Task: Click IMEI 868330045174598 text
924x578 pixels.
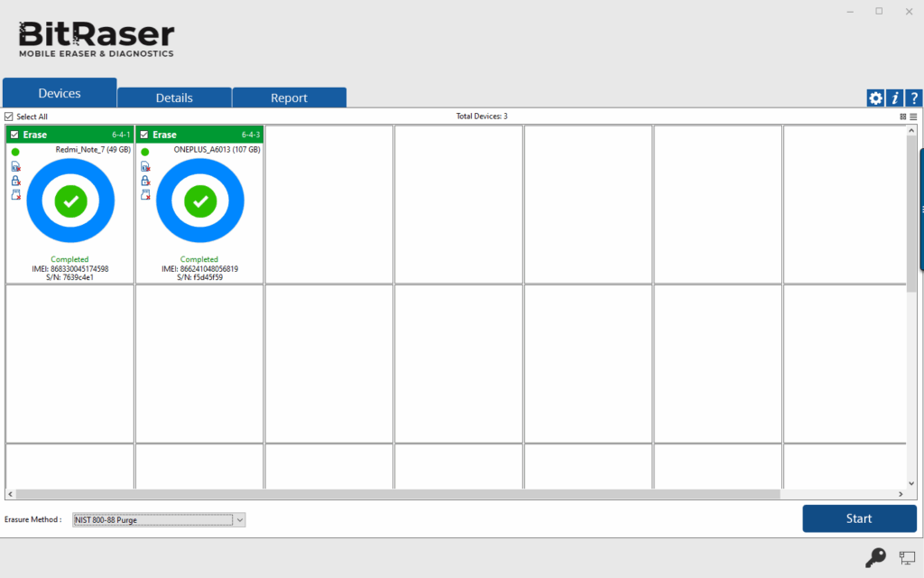Action: coord(70,269)
